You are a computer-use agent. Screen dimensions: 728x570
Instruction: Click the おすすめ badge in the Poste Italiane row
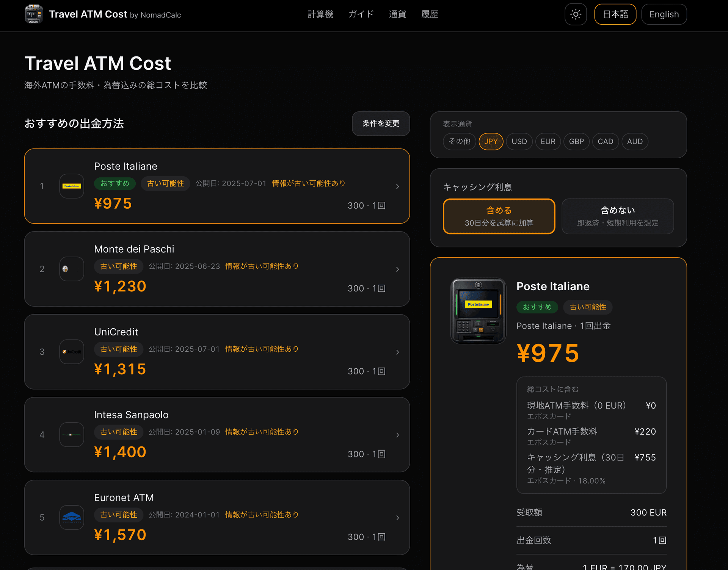[115, 183]
